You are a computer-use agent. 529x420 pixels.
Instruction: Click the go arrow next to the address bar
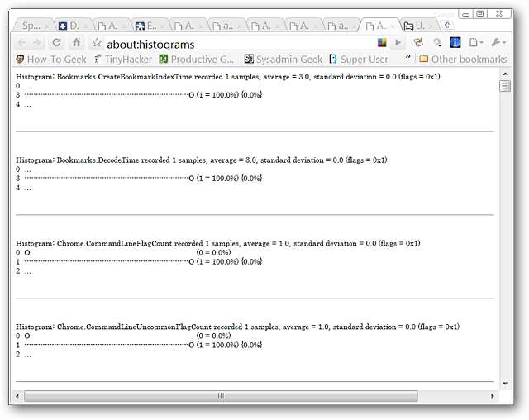pos(398,42)
